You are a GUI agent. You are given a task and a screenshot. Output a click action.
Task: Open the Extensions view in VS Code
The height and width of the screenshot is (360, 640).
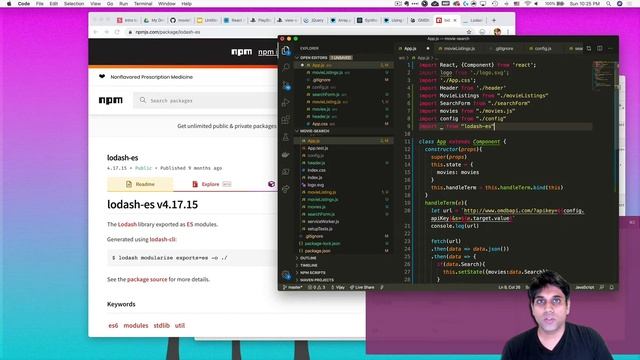click(x=286, y=120)
